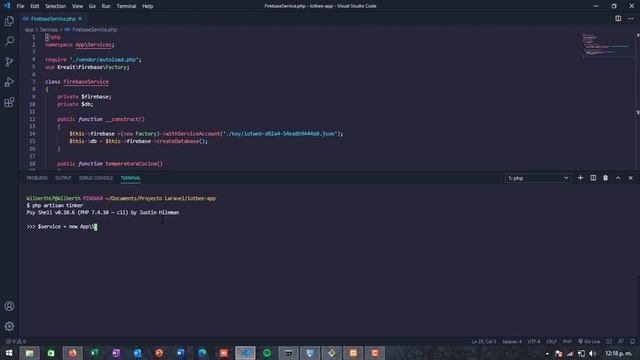Open the File menu
The image size is (640, 360).
[x=20, y=6]
